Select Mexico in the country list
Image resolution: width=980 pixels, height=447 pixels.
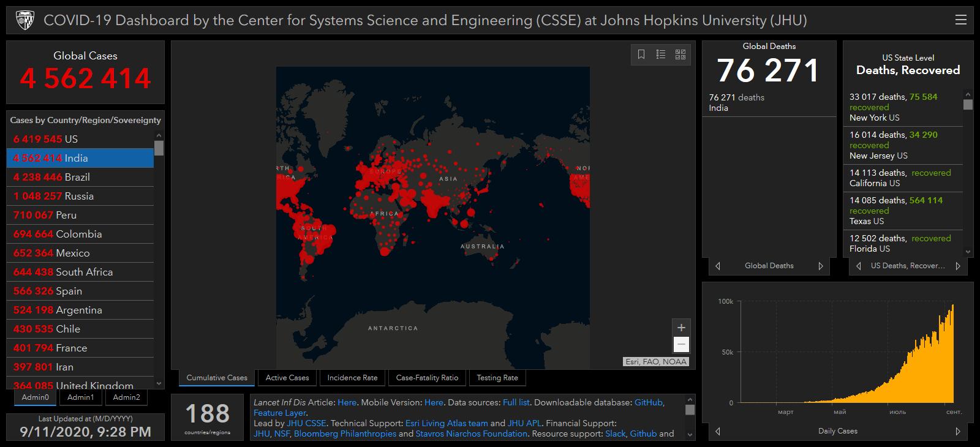point(80,253)
